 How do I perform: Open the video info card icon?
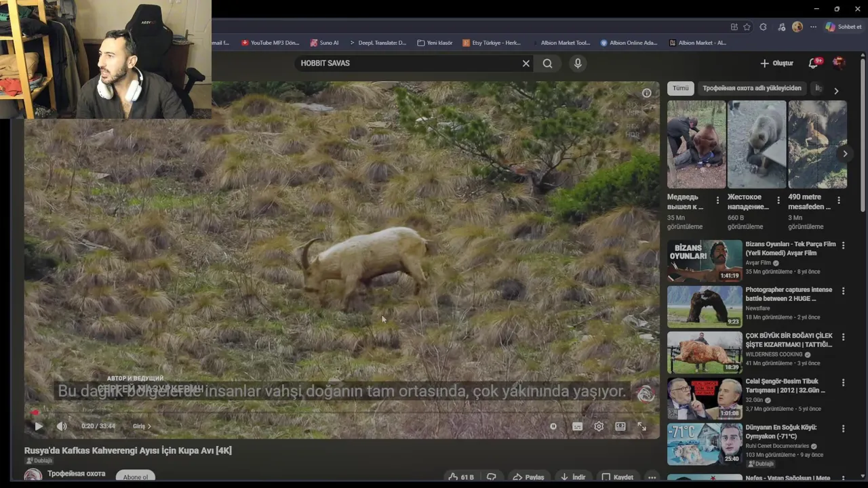(646, 93)
